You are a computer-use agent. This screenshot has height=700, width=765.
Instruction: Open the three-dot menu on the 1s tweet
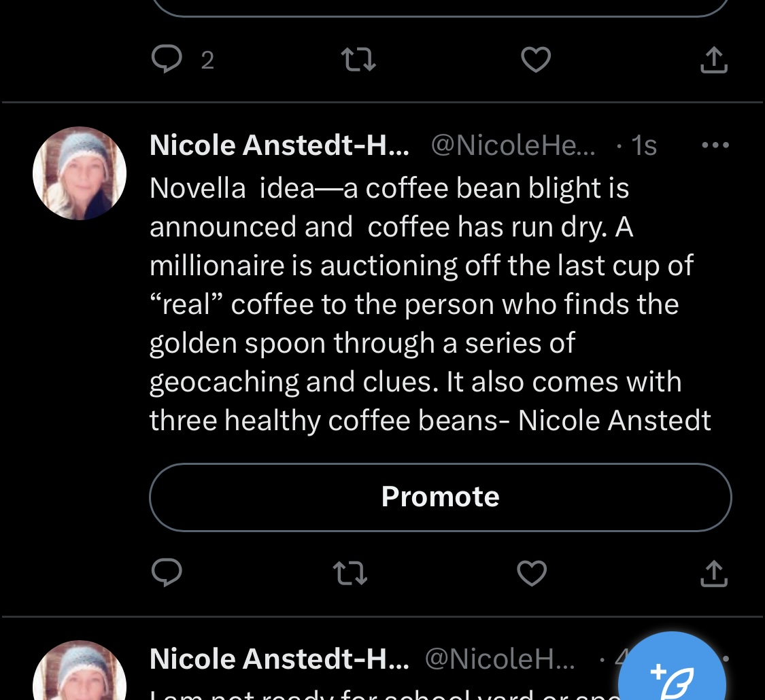715,145
